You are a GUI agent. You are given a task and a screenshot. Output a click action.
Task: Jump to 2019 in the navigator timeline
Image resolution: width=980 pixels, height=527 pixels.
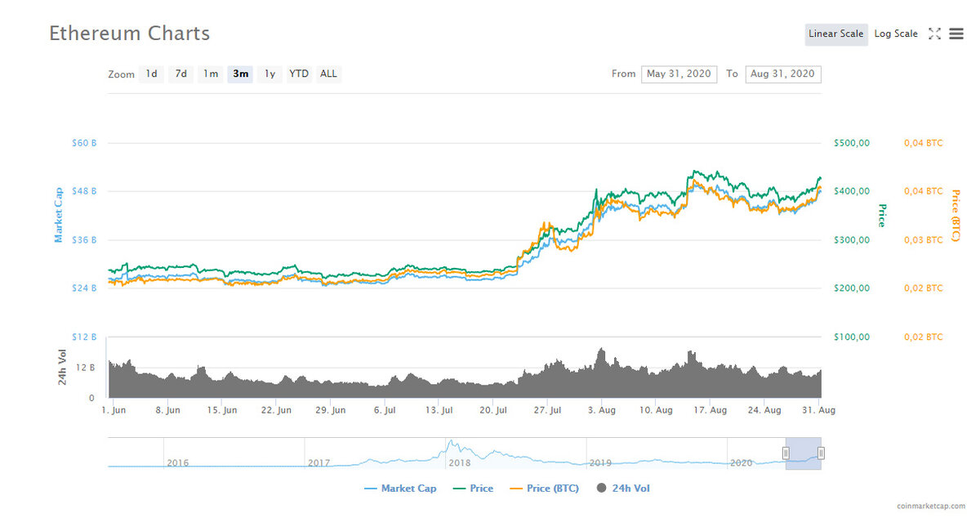pyautogui.click(x=600, y=463)
